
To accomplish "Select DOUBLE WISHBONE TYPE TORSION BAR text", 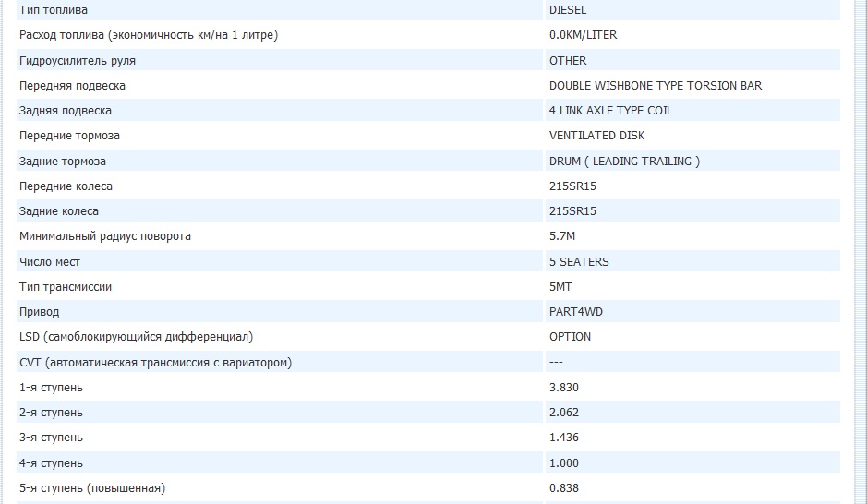I will 655,86.
